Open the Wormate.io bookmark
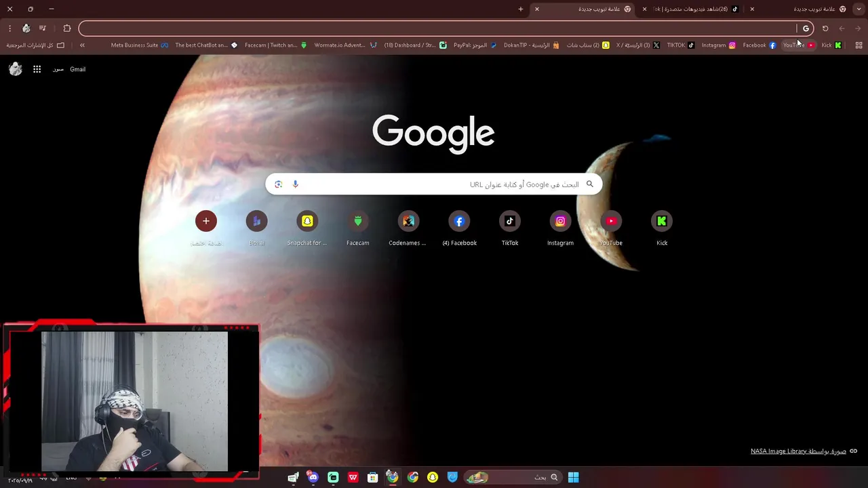Screen dimensions: 868x488 (345, 45)
